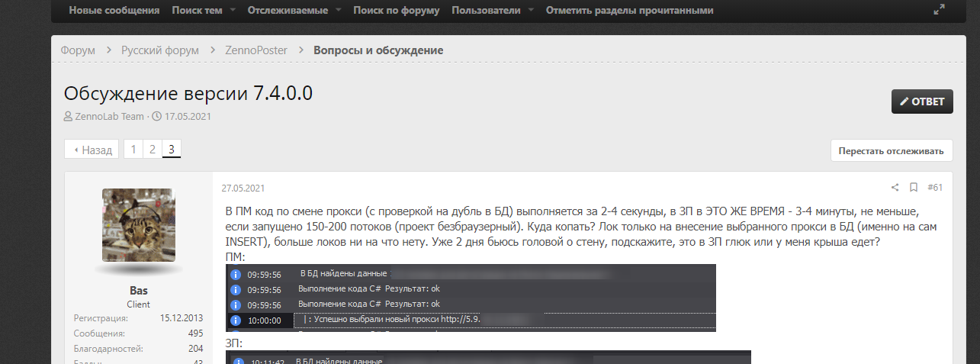
Task: Expand the dropdown arrow next to Поиск тем
Action: pos(232,11)
